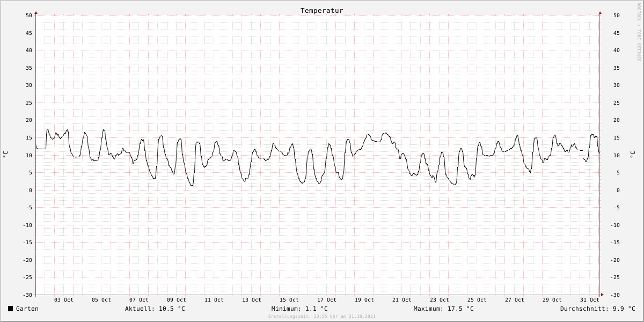Click the -25 tick label on the right axis
The image size is (644, 322).
pyautogui.click(x=616, y=277)
